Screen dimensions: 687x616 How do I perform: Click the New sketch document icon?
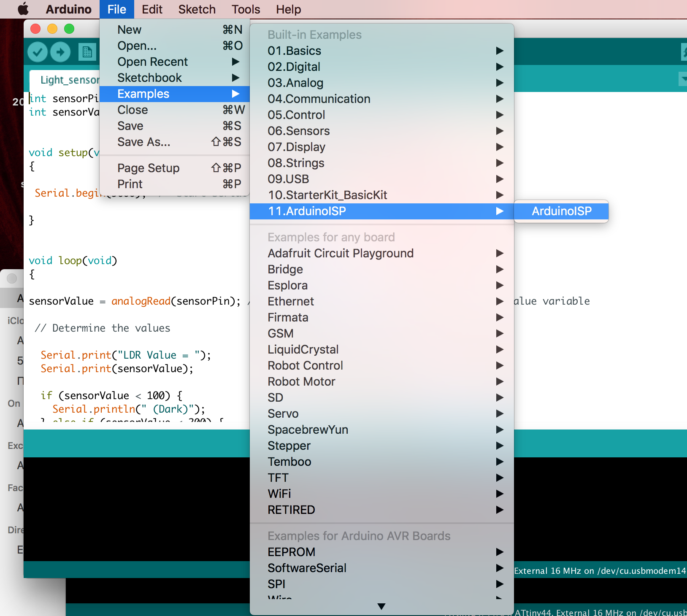click(x=87, y=52)
